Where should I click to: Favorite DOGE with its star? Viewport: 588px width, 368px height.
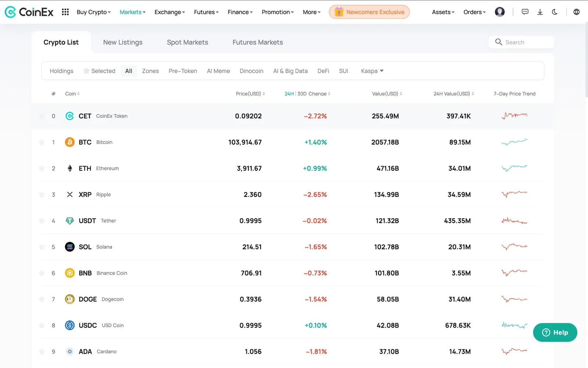(x=42, y=299)
